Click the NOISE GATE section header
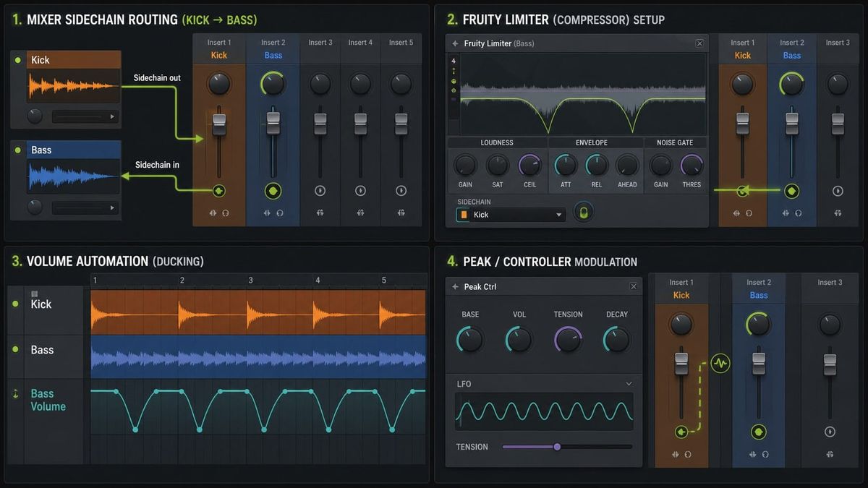Screen dimensions: 868x488 point(675,142)
